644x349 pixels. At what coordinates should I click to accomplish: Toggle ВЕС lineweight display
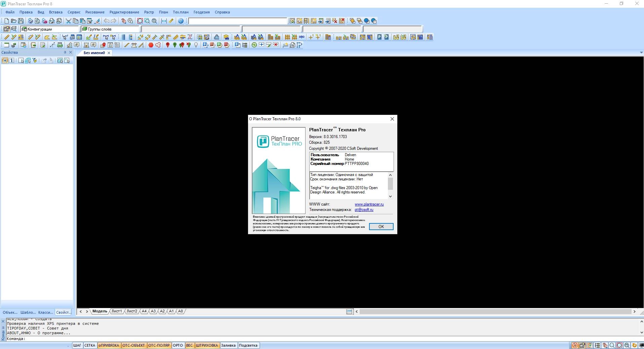190,345
